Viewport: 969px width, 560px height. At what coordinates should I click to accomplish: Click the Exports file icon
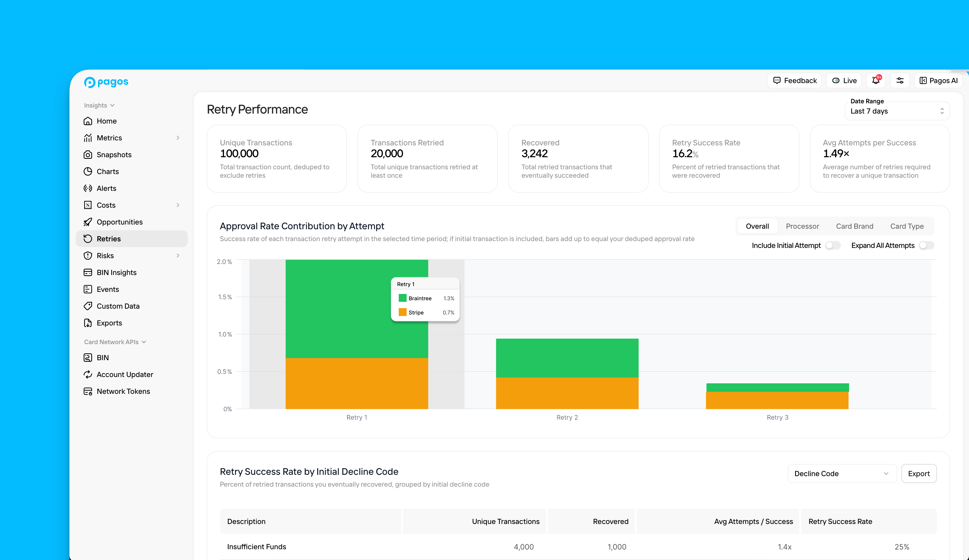click(x=88, y=323)
